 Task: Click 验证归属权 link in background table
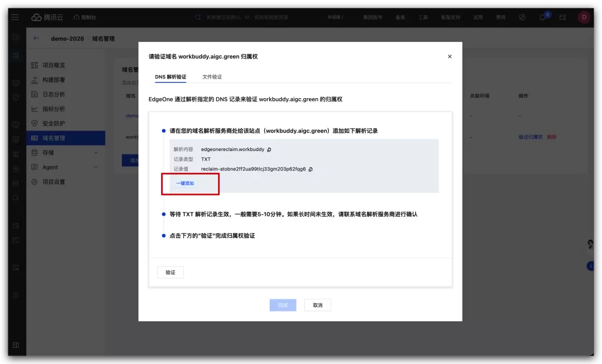pyautogui.click(x=531, y=137)
